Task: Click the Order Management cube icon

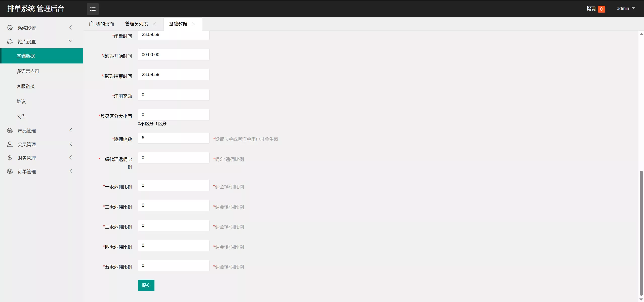Action: (x=10, y=171)
